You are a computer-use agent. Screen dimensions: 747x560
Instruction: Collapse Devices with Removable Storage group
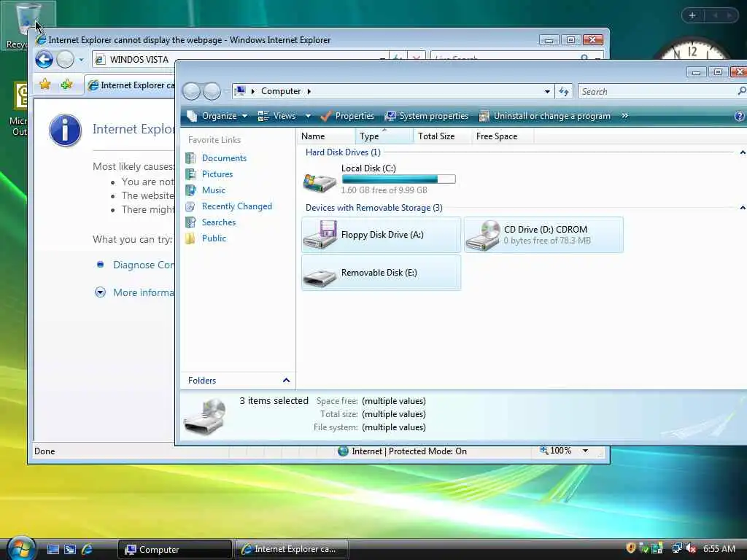point(742,208)
